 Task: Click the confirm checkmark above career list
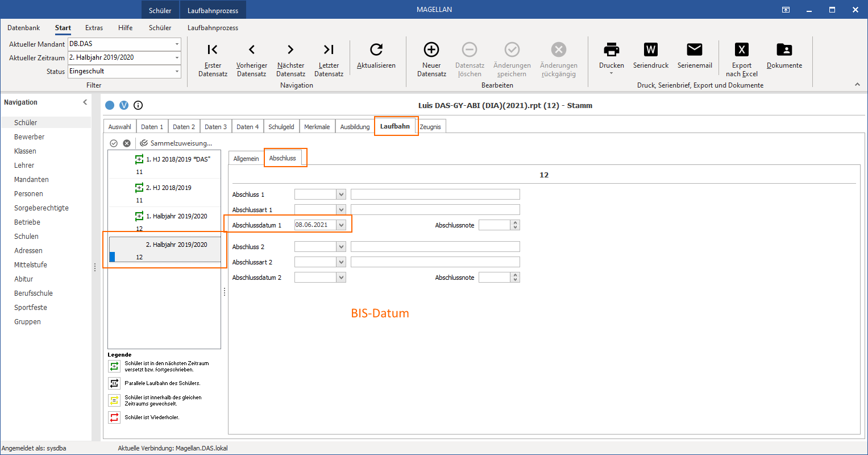tap(114, 143)
